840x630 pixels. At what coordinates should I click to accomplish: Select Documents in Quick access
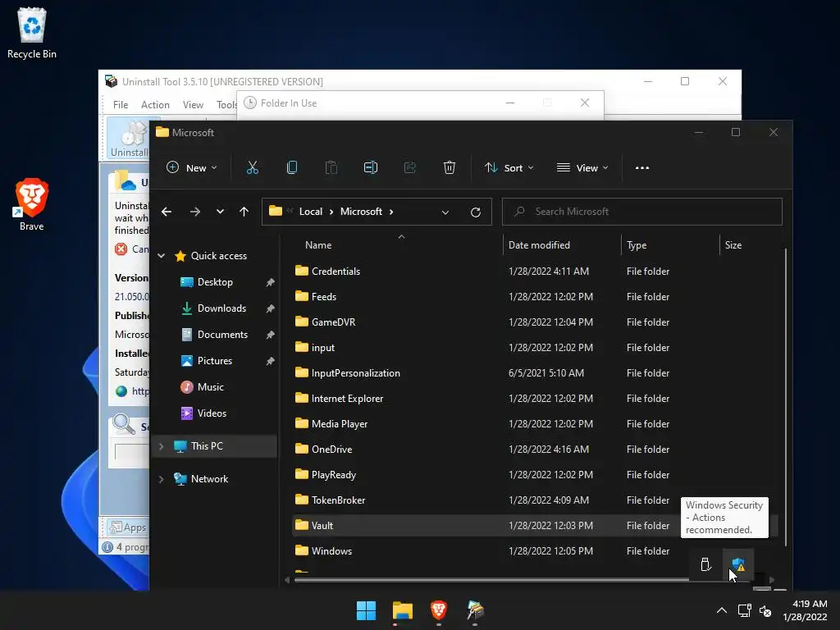(222, 335)
